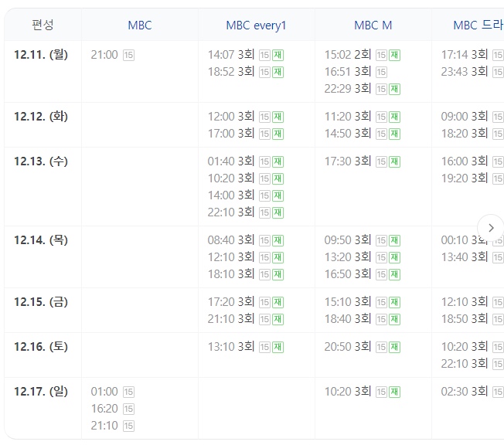Click the 16:51 3회 MBC M entry
The width and height of the screenshot is (504, 445).
(x=348, y=72)
